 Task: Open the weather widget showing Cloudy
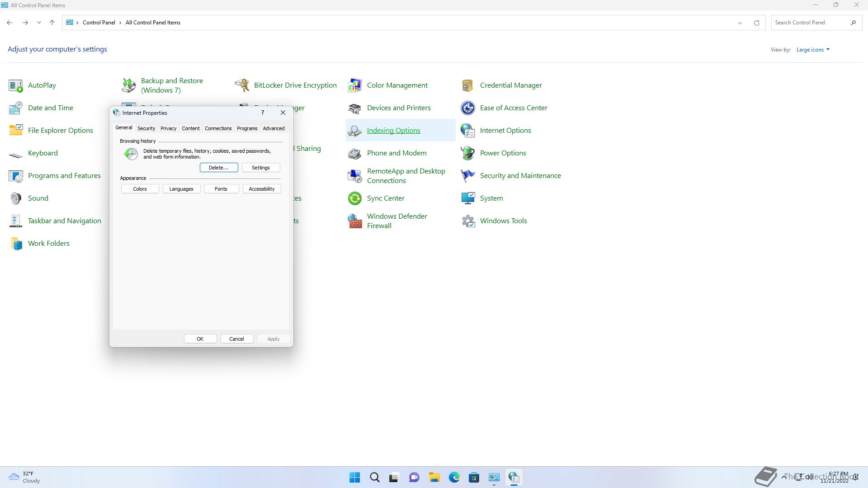(25, 477)
